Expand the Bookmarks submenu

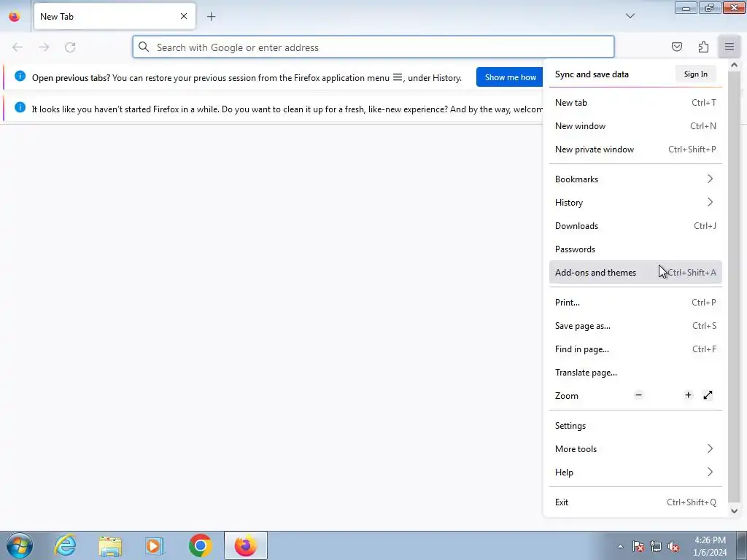pos(635,179)
